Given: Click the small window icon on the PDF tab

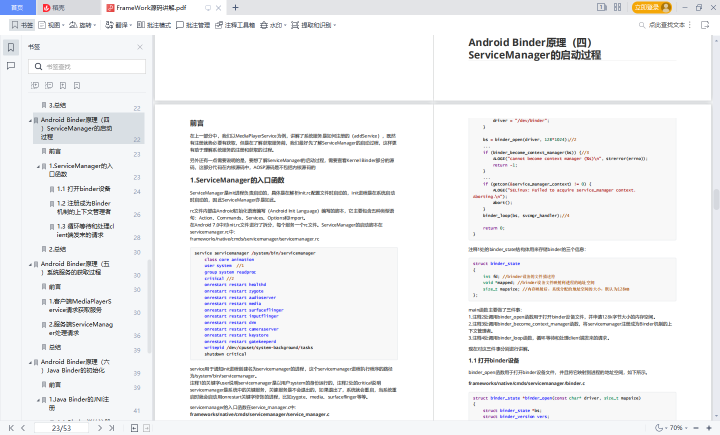Looking at the screenshot, I should coord(208,7).
